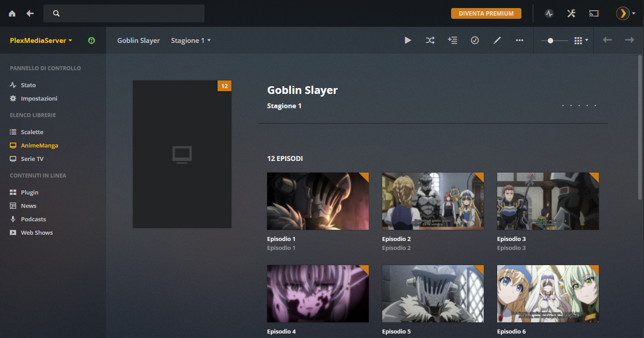Click the search magnifier icon

tap(56, 13)
